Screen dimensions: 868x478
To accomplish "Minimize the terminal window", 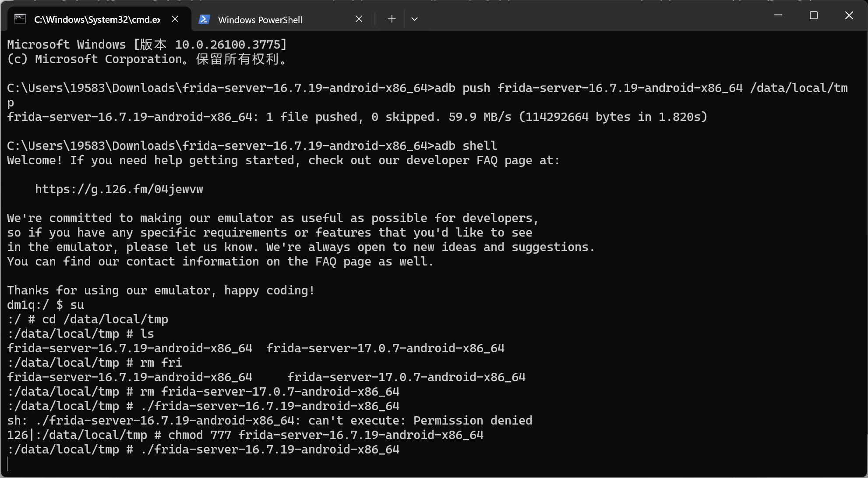I will tap(778, 15).
